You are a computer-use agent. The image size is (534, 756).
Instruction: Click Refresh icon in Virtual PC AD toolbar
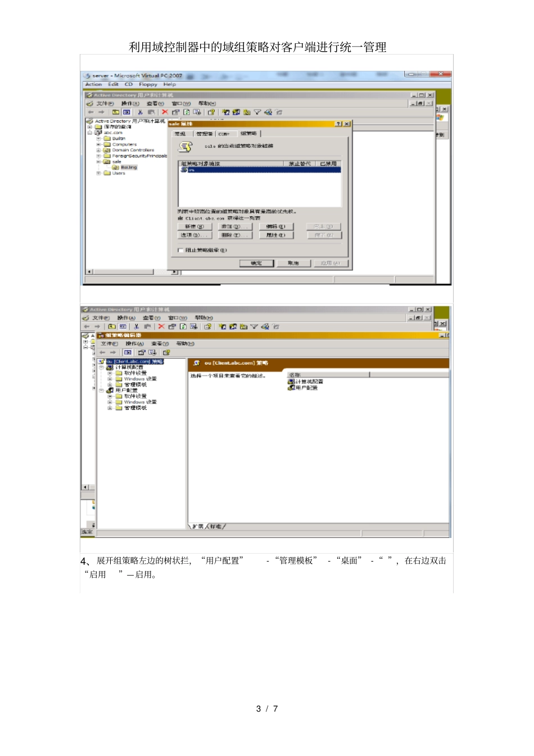[x=187, y=112]
